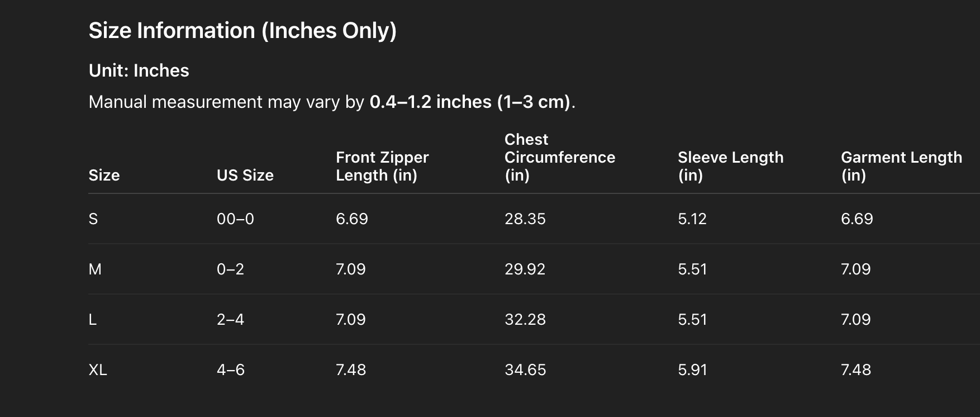Select the S size row label
Image resolution: width=980 pixels, height=417 pixels.
pyautogui.click(x=93, y=219)
